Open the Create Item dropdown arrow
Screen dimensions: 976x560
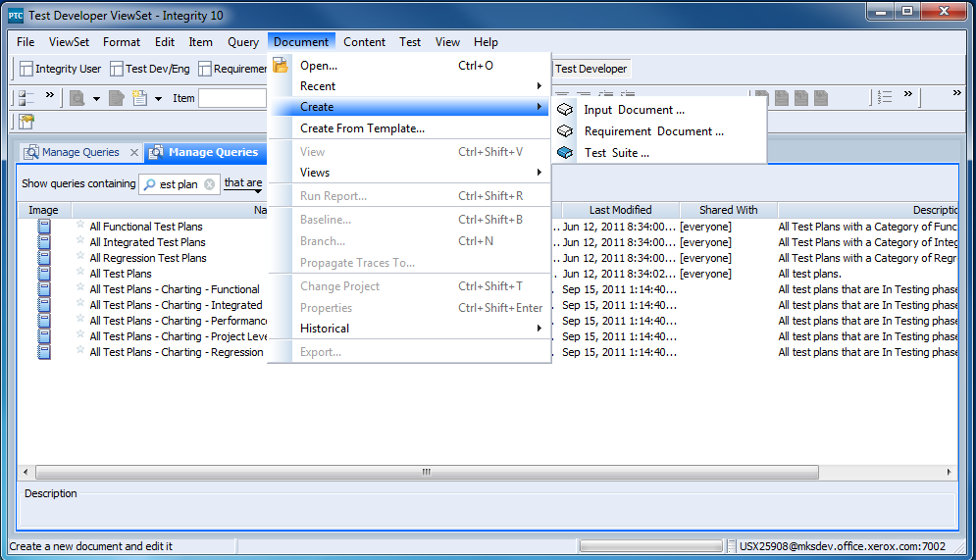point(158,98)
